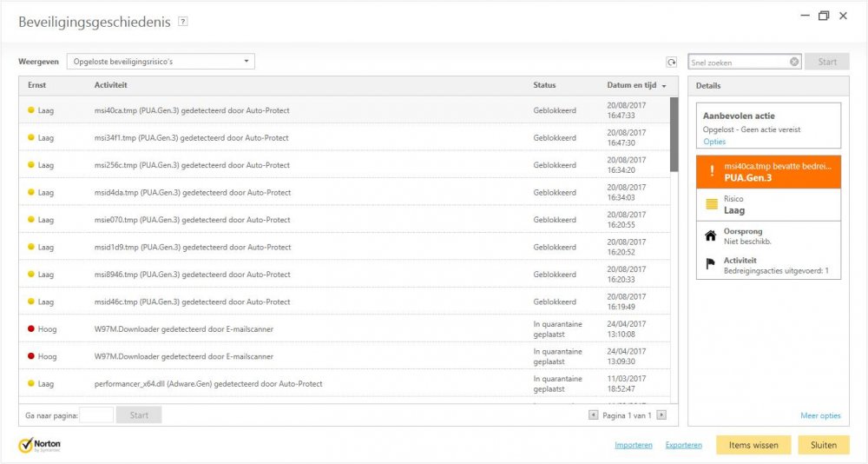Sort the list by Ernst column header
This screenshot has height=464, width=868.
(x=37, y=85)
